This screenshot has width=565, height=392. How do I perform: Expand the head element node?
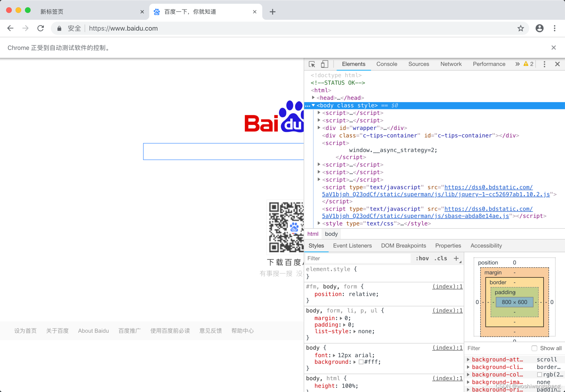pyautogui.click(x=313, y=98)
